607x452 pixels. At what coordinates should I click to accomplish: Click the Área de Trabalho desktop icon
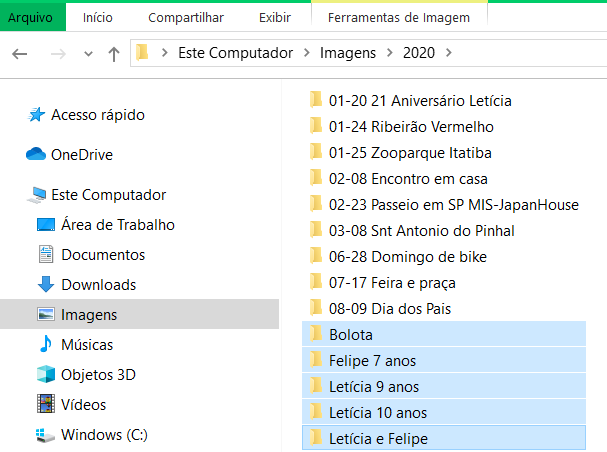click(x=46, y=224)
